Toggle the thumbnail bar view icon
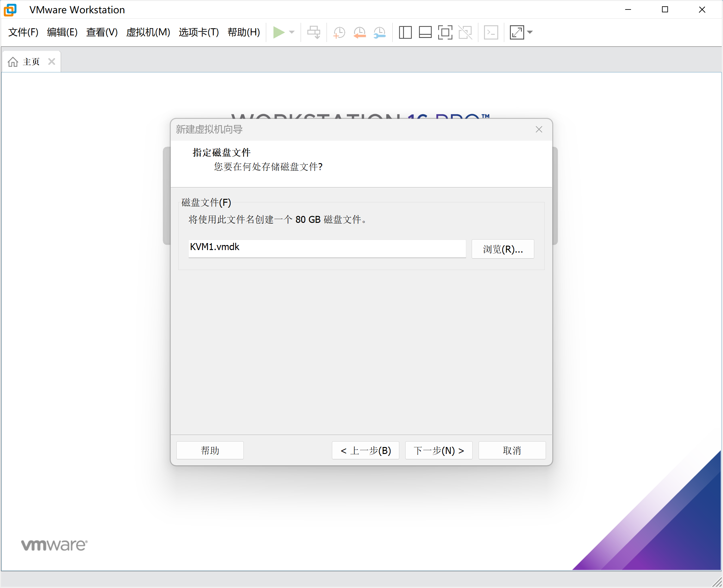 tap(425, 33)
